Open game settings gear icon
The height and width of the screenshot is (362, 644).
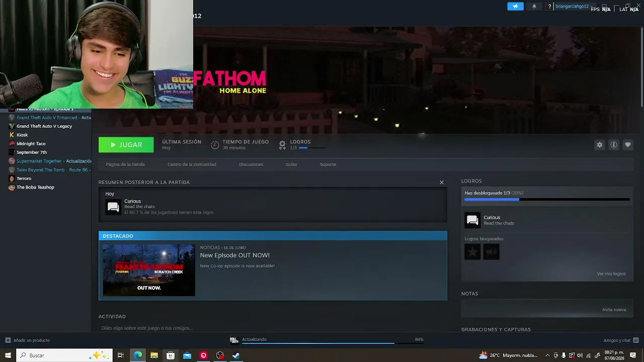tap(600, 145)
